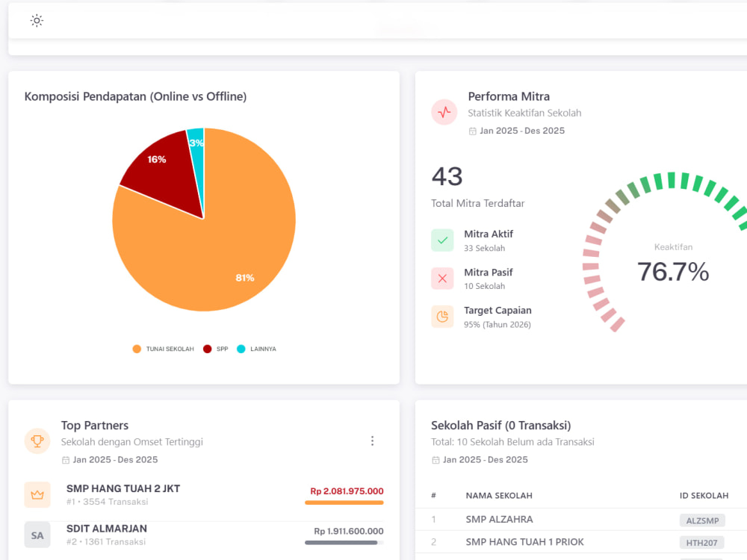Viewport: 747px width, 560px height.
Task: Click the Rp 1.911.600.000 amount
Action: pyautogui.click(x=349, y=531)
